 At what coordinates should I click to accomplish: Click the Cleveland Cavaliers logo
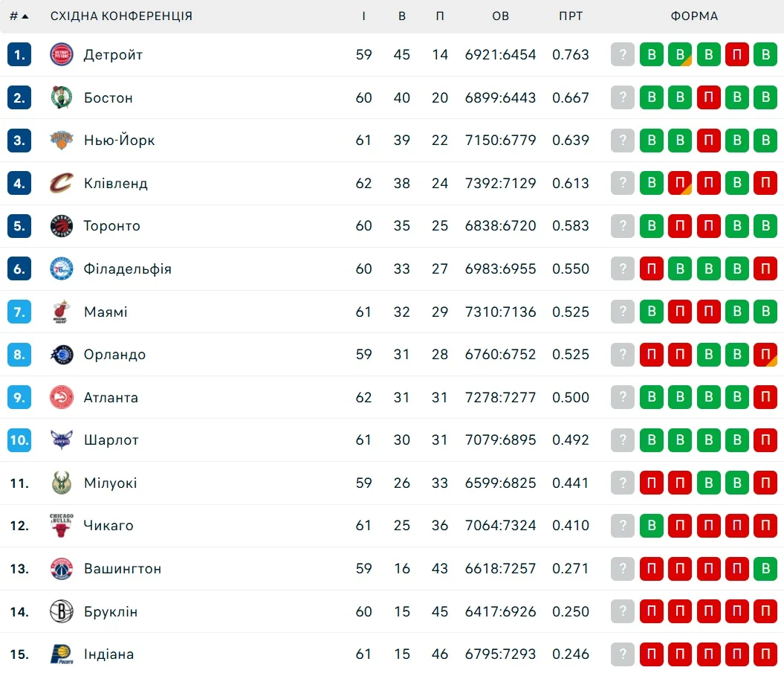62,183
